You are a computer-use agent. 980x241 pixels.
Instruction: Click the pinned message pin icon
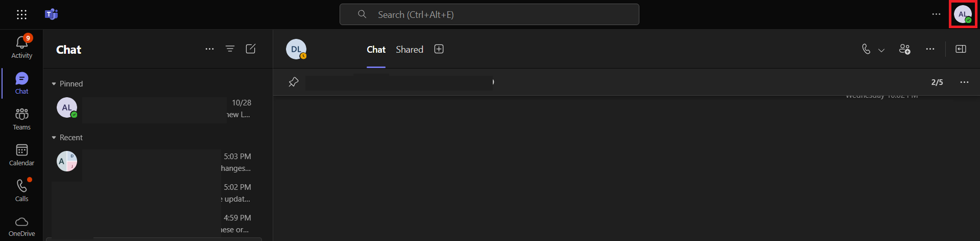[x=293, y=82]
